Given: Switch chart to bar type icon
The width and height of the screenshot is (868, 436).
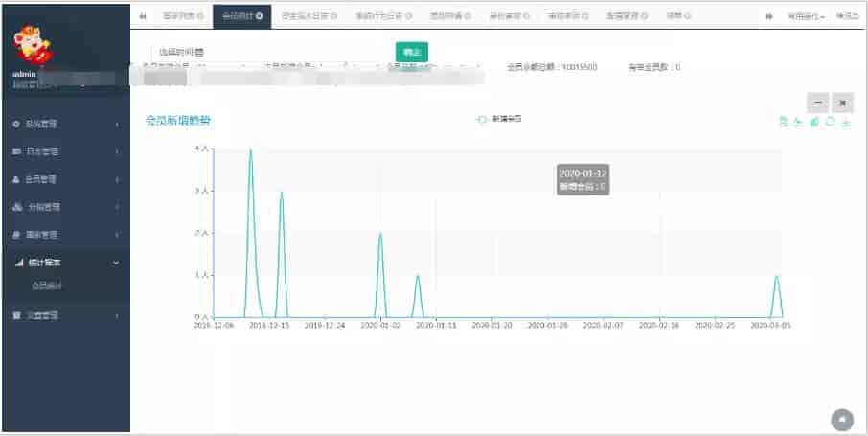Looking at the screenshot, I should [x=813, y=123].
